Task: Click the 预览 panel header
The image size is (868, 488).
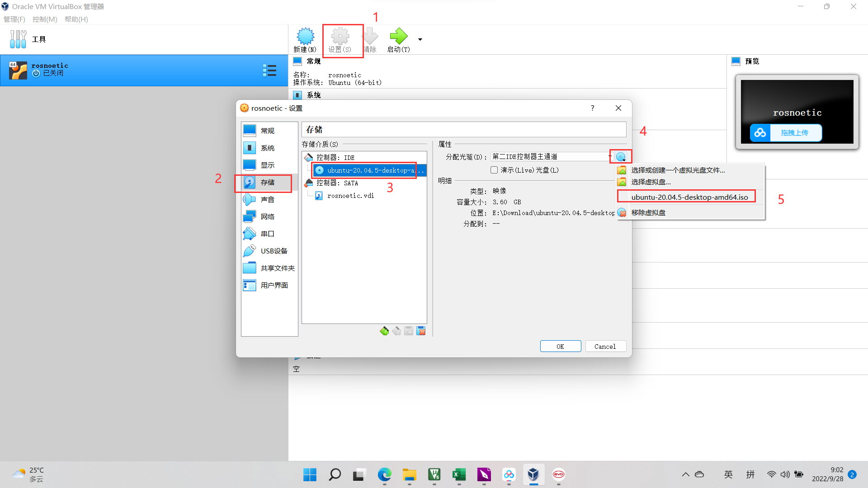Action: coord(752,61)
